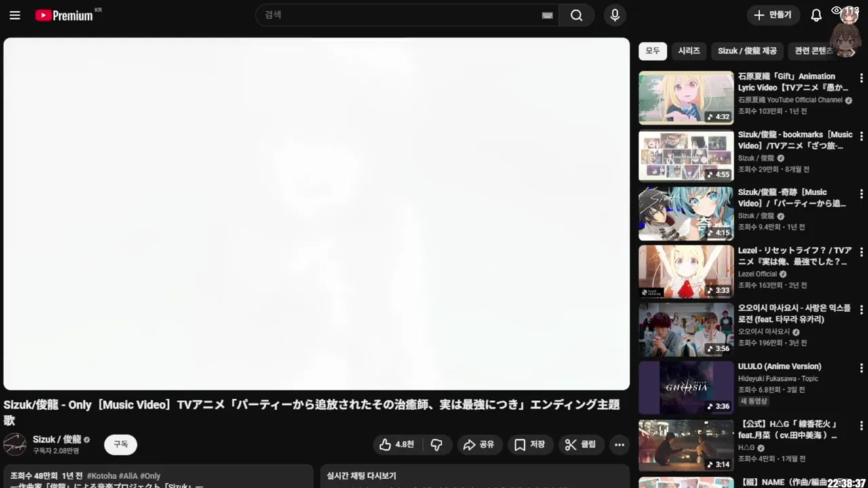The height and width of the screenshot is (488, 868).
Task: Like the video with thumbs up 4.8천
Action: [397, 445]
